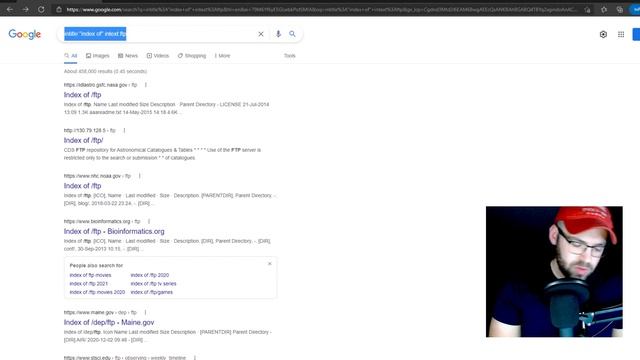The width and height of the screenshot is (640, 360).
Task: Open options menu for 130.79.128.5 result
Action: tap(124, 131)
